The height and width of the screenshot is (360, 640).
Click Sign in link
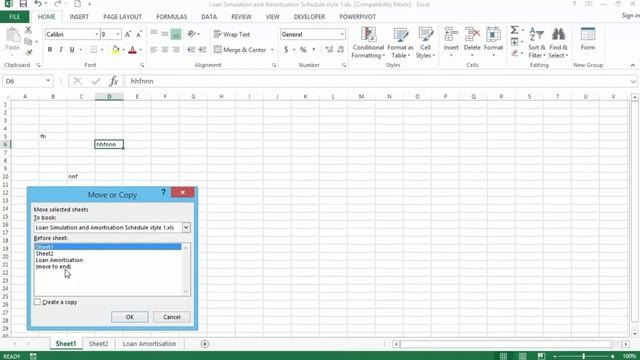pyautogui.click(x=631, y=16)
